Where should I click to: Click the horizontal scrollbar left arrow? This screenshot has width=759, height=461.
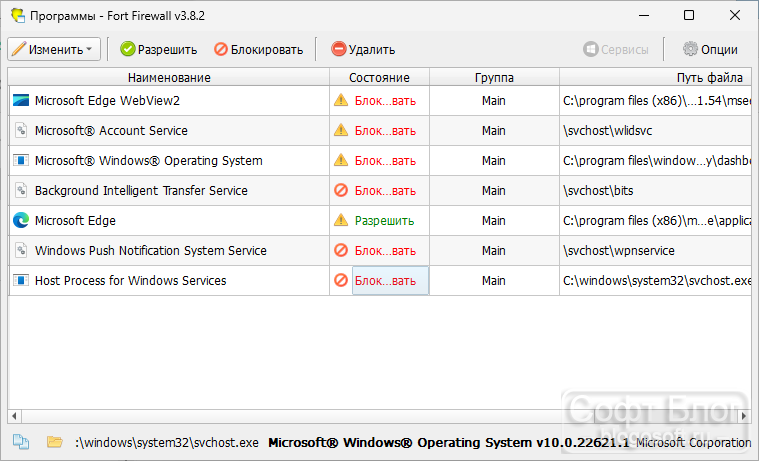[14, 416]
